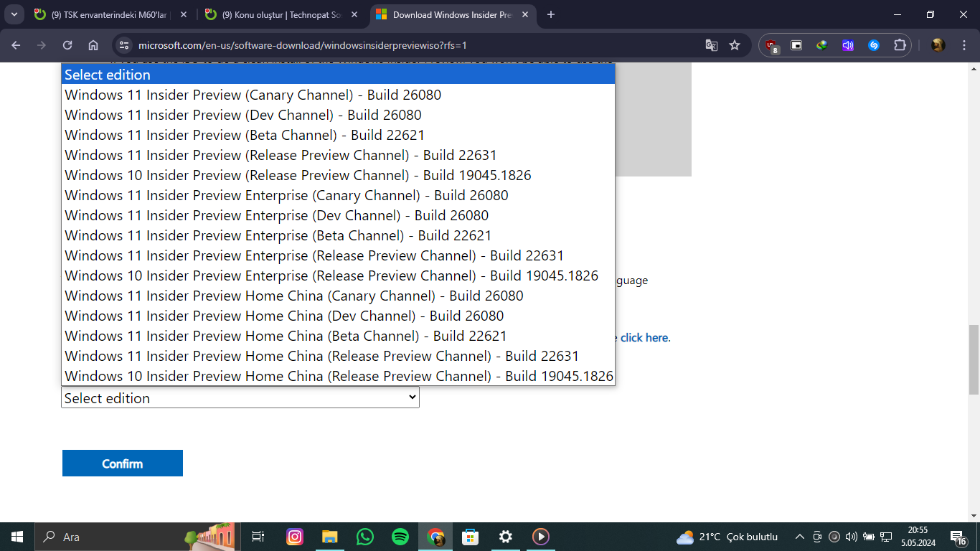Select Windows 11 Enterprise (Canary Channel) option
Viewport: 980px width, 551px height.
pos(338,195)
